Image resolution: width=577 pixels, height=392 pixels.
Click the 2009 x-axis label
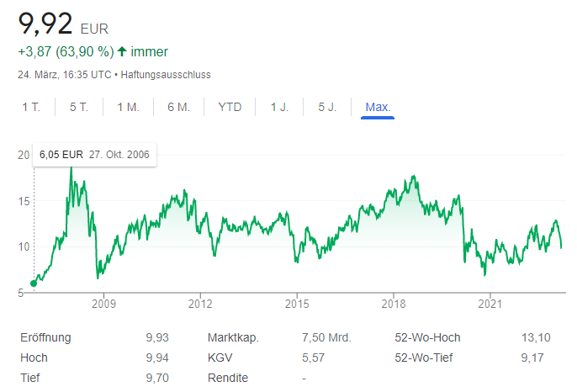(103, 305)
